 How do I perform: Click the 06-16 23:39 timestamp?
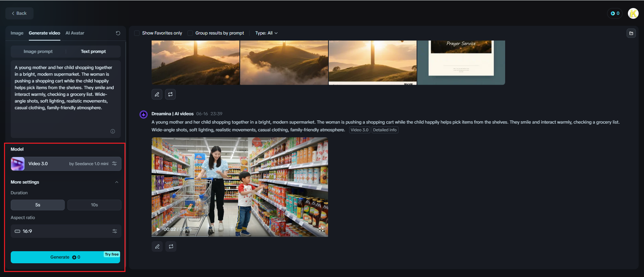tap(209, 114)
